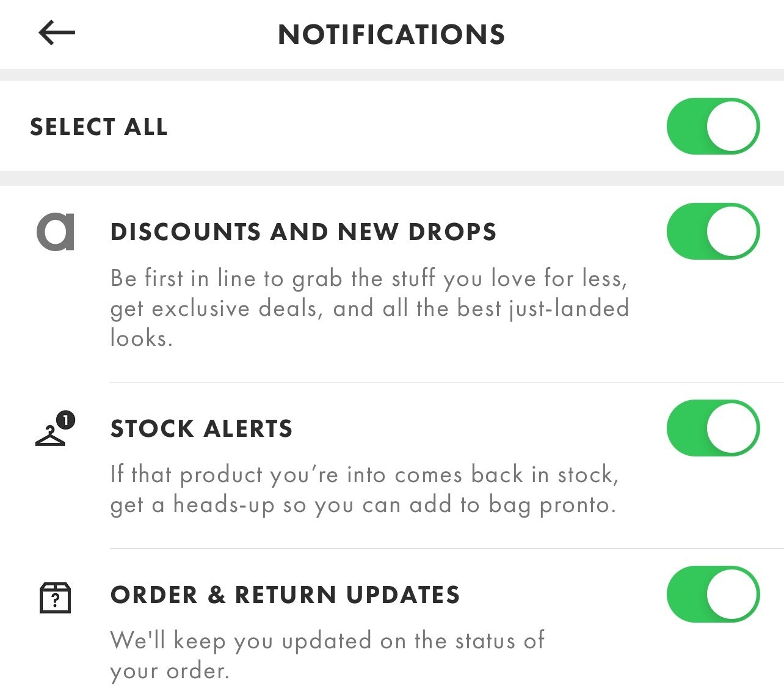This screenshot has width=784, height=699.
Task: Disable Order & Return Updates notifications
Action: [713, 595]
